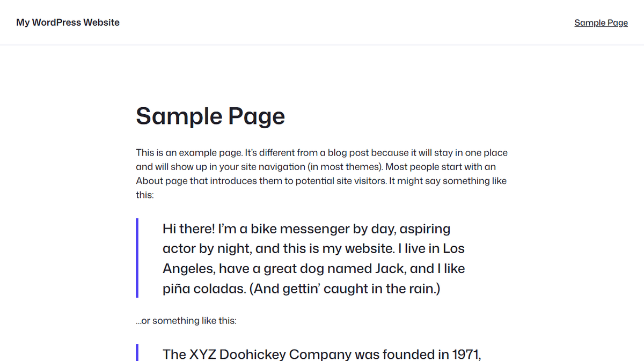Screen dimensions: 644x361
Task: Click the paragraph's last line reading 'this:'
Action: click(145, 195)
